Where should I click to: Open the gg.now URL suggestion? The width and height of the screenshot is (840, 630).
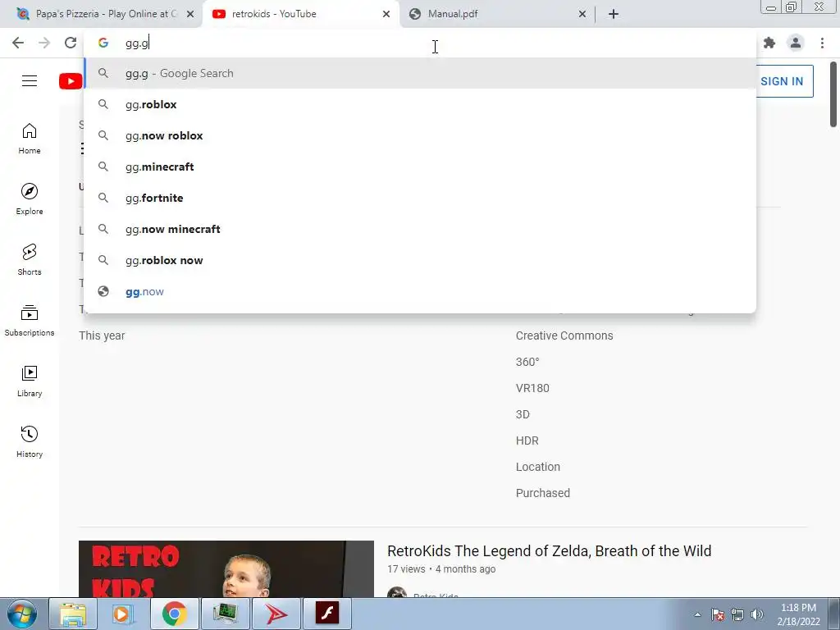pos(420,291)
